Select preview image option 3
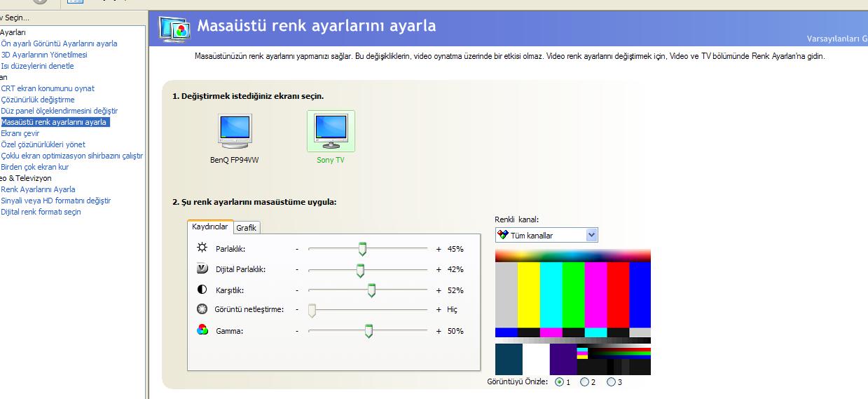The image size is (868, 399). (x=611, y=382)
